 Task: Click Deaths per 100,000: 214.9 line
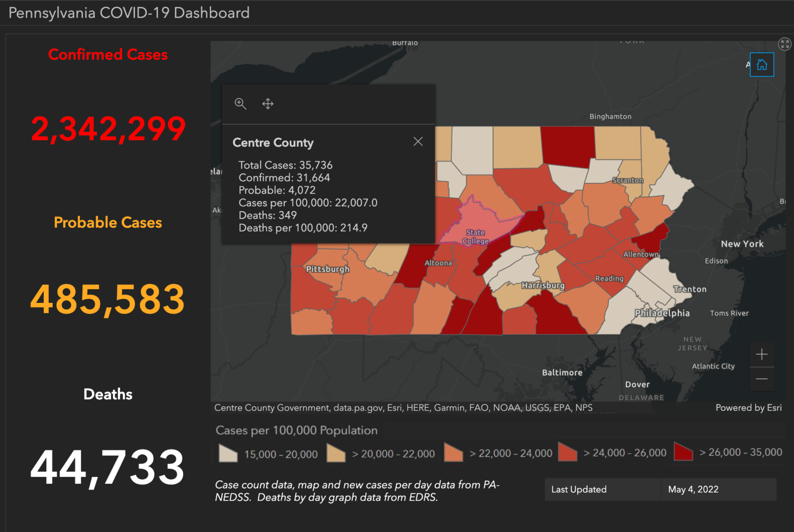[x=303, y=228]
